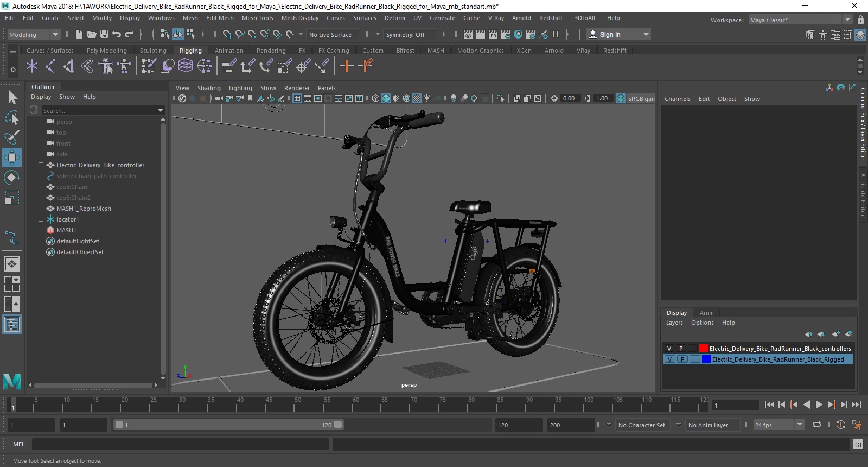Image resolution: width=868 pixels, height=467 pixels.
Task: Open the Outliner search filter dropdown arrow
Action: [161, 110]
